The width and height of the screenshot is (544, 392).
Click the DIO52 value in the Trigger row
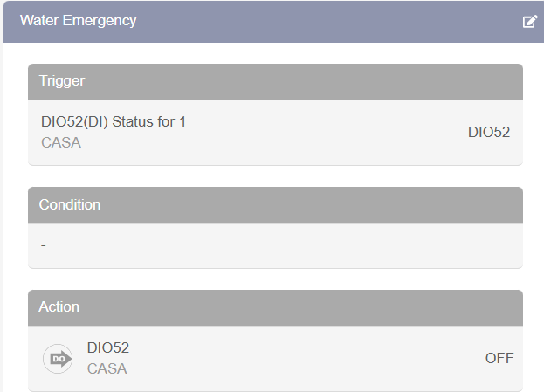tap(488, 132)
